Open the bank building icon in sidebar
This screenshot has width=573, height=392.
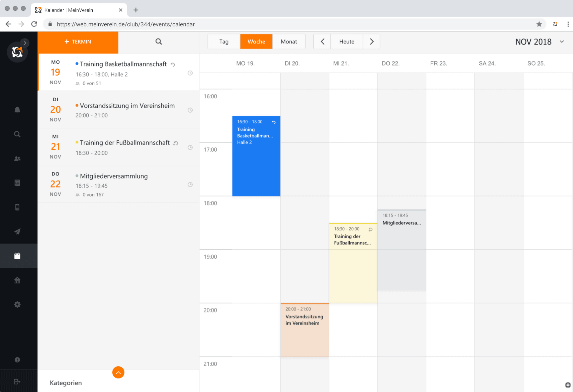tap(17, 280)
